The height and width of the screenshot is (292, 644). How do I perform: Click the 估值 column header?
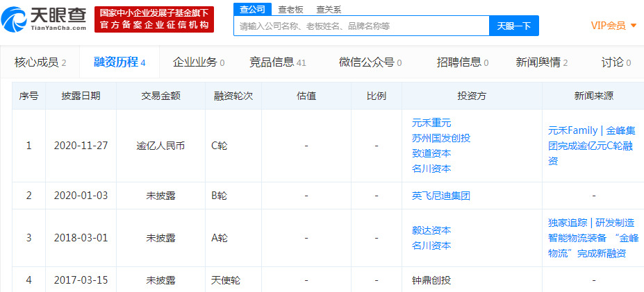coord(306,96)
